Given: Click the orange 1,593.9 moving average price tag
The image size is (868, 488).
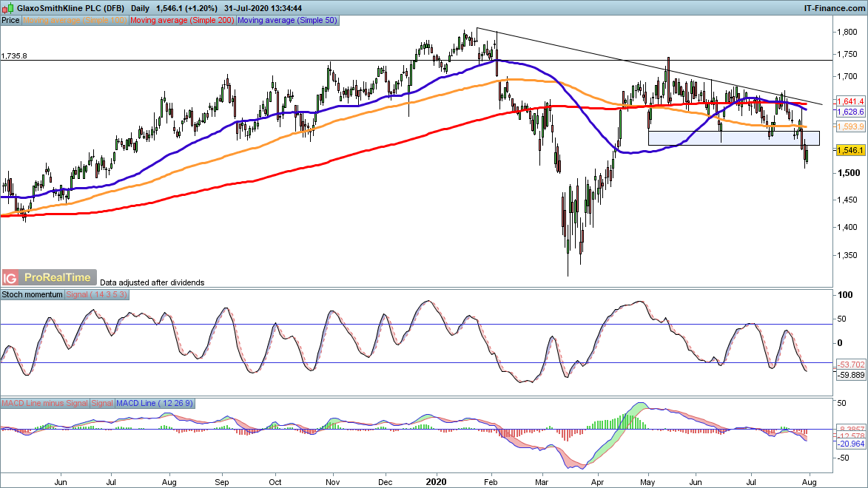Looking at the screenshot, I should click(850, 126).
